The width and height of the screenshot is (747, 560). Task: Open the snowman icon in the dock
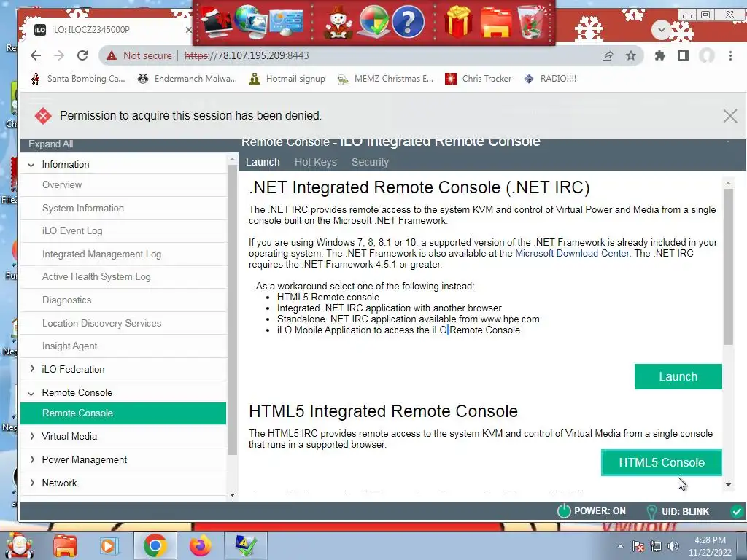(x=338, y=22)
